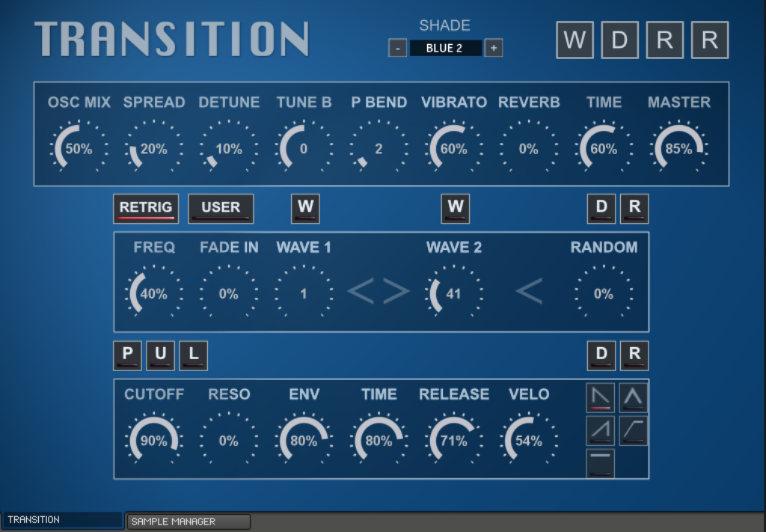Toggle the P button above the filter section
Image resolution: width=766 pixels, height=532 pixels.
[127, 355]
